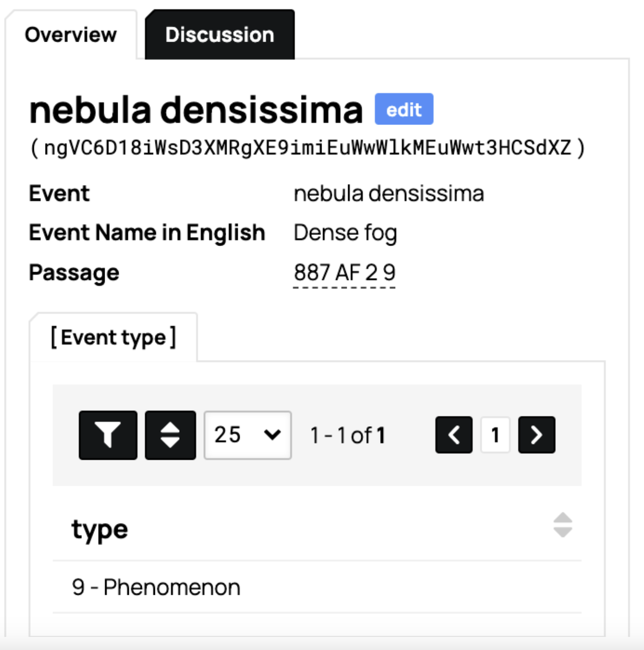This screenshot has width=644, height=650.
Task: Click the Event field value nebula densissima
Action: (x=389, y=194)
